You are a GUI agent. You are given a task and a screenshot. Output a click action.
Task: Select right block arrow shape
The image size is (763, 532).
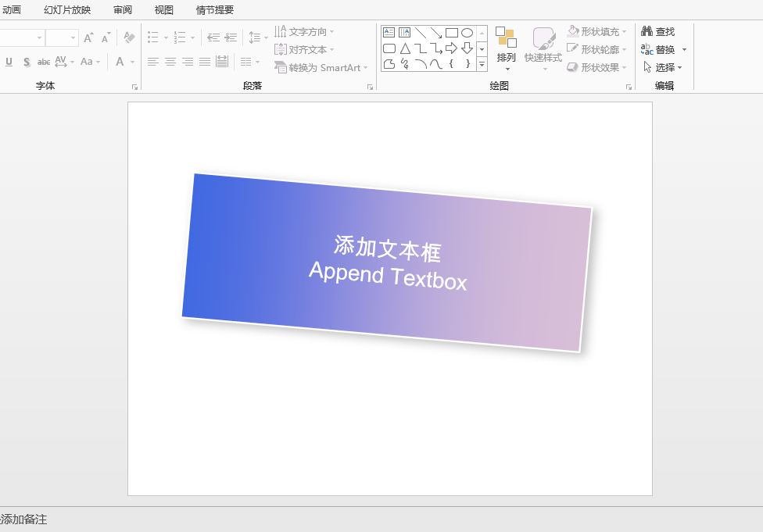click(452, 48)
